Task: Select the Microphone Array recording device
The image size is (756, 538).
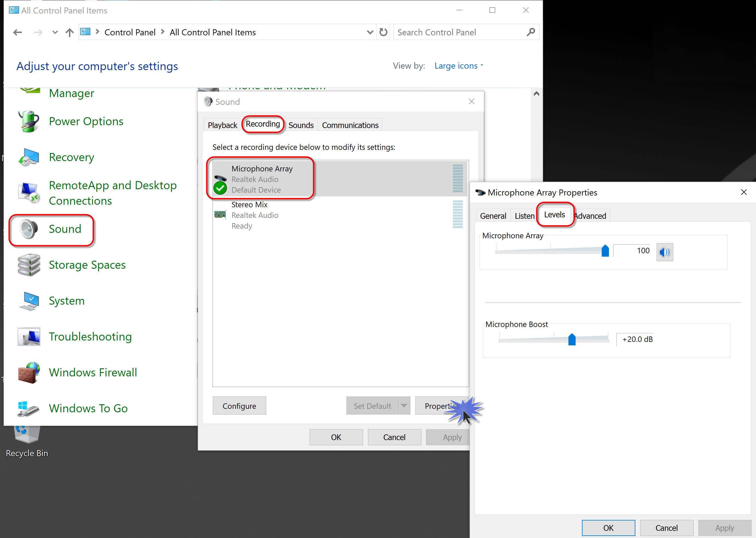Action: pyautogui.click(x=340, y=179)
